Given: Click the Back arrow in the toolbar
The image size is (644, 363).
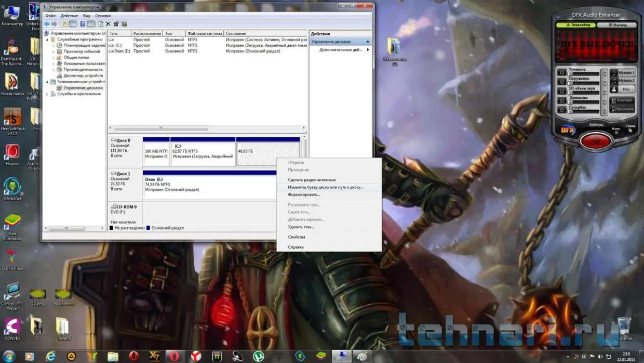Looking at the screenshot, I should pos(47,24).
